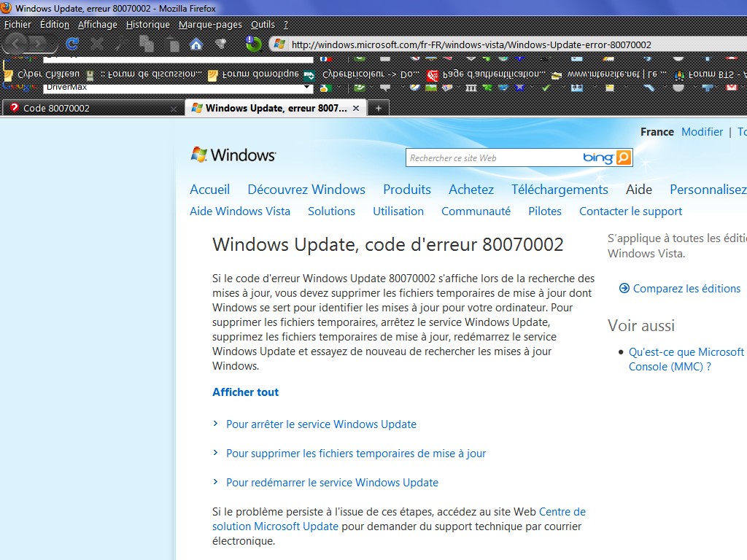Open a new tab with plus button
The image size is (747, 560).
[x=378, y=108]
